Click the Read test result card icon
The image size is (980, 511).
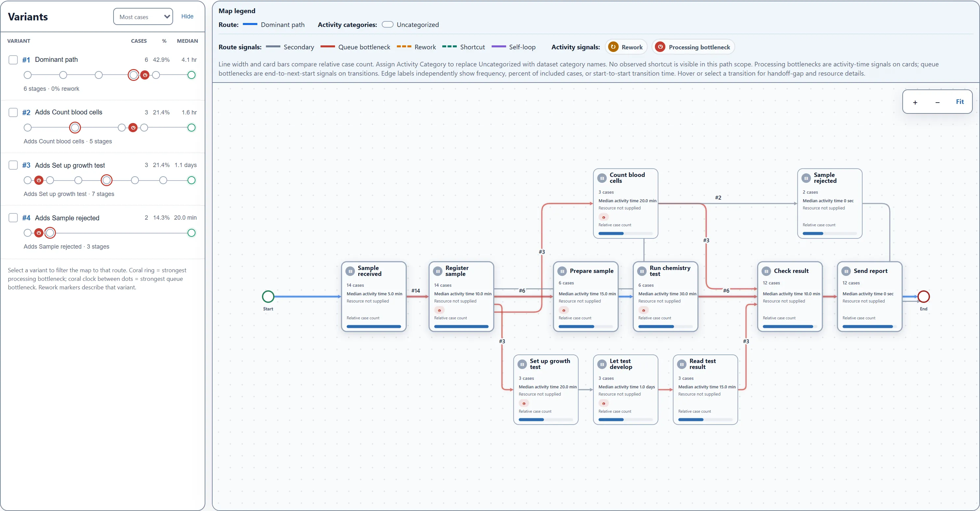[x=682, y=364]
